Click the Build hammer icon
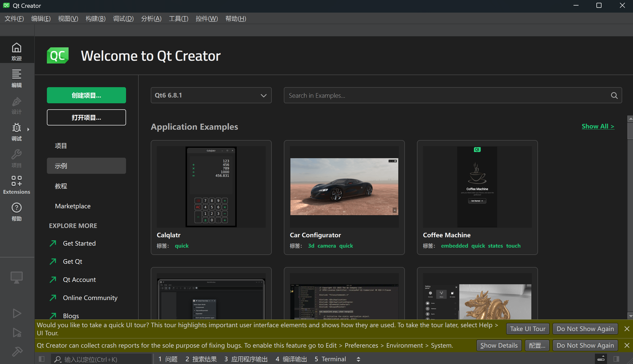 [x=17, y=351]
